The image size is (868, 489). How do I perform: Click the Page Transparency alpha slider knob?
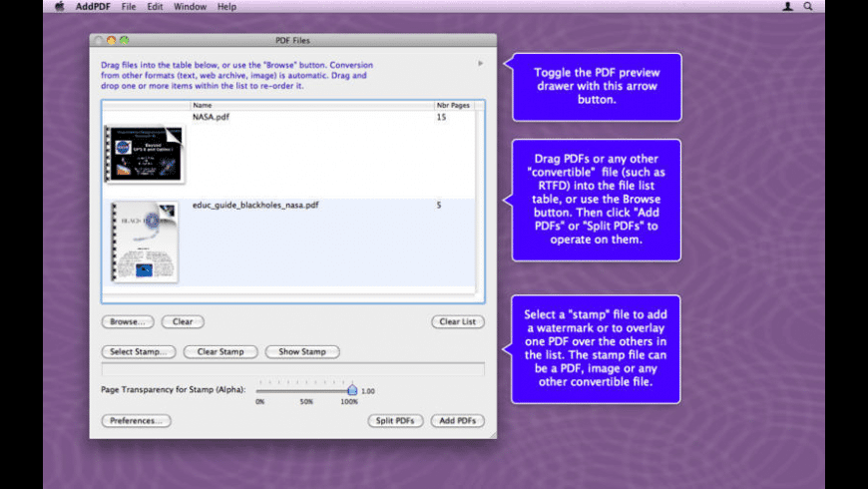pos(352,390)
